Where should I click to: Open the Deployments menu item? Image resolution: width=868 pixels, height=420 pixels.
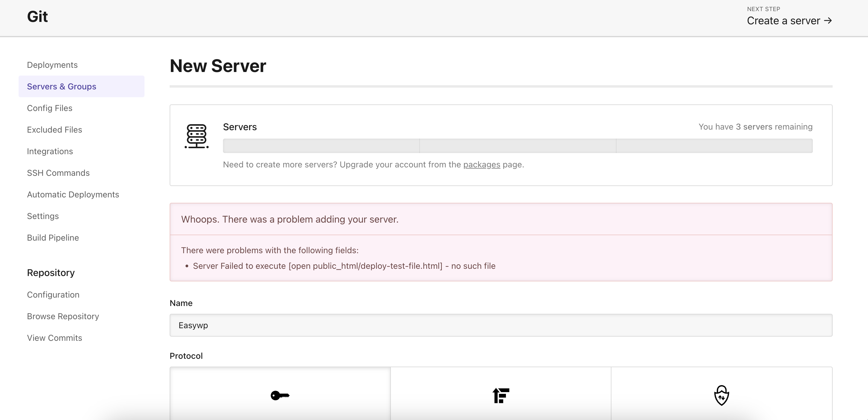pyautogui.click(x=52, y=65)
